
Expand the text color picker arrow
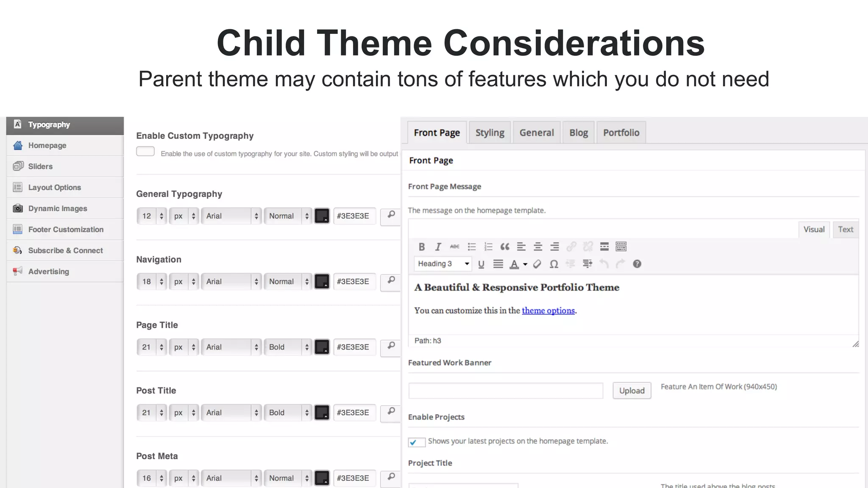coord(525,264)
